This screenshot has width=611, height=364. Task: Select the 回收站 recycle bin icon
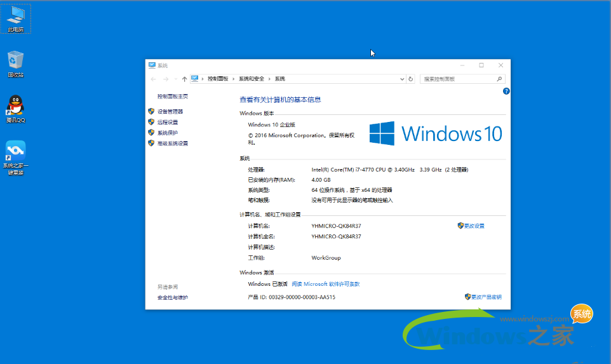16,64
